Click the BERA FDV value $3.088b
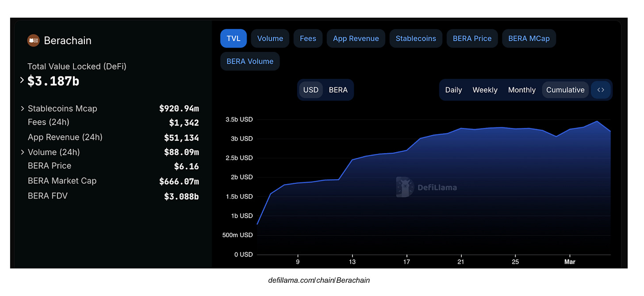644x296 pixels. [x=181, y=196]
